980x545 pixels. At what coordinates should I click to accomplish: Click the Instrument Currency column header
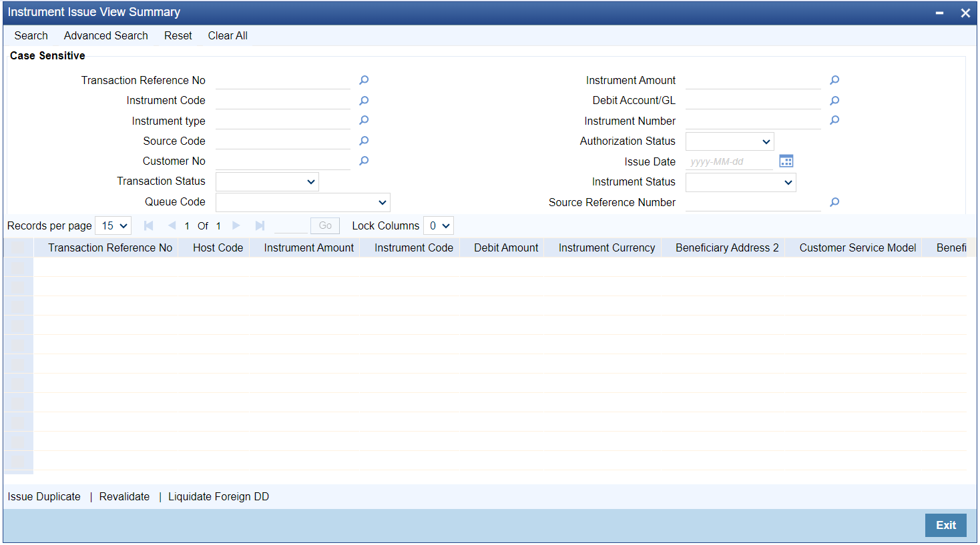pos(607,247)
